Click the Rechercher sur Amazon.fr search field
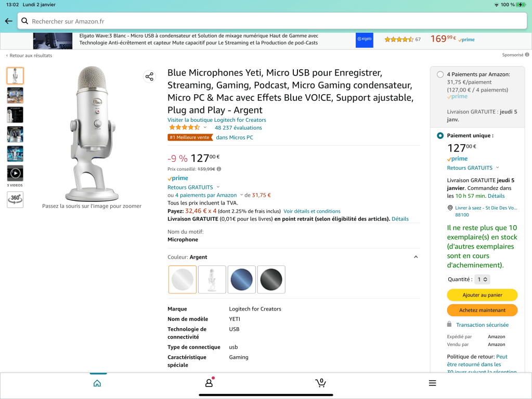This screenshot has height=399, width=532. tap(273, 21)
